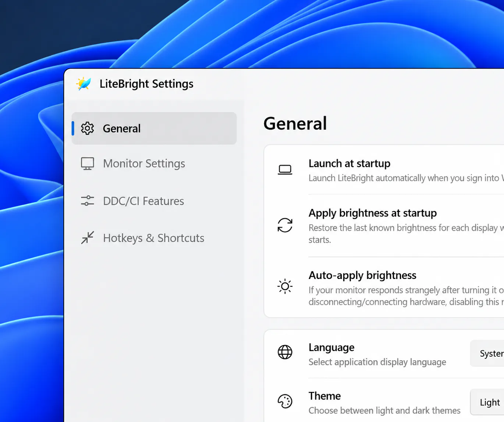Click 'Restore the last known brightness' description
This screenshot has width=504, height=422.
[x=406, y=234]
